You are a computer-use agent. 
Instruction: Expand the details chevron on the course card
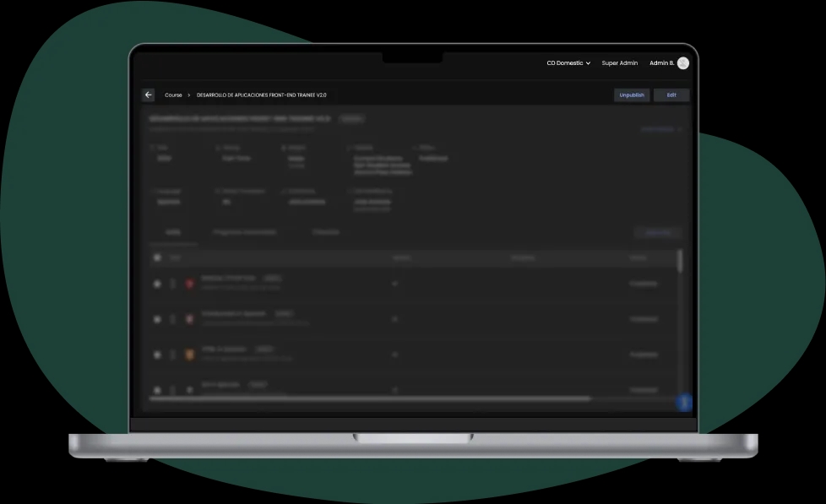[x=680, y=128]
